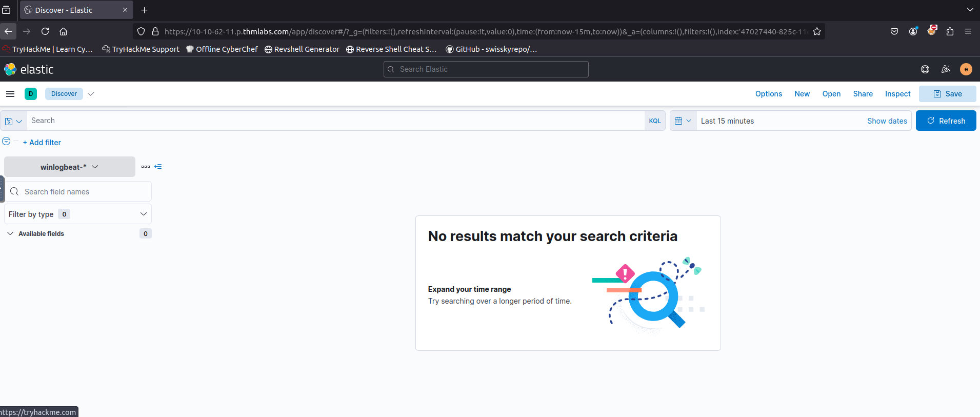Expand the saved query dropdown
This screenshot has height=417, width=980.
point(14,121)
